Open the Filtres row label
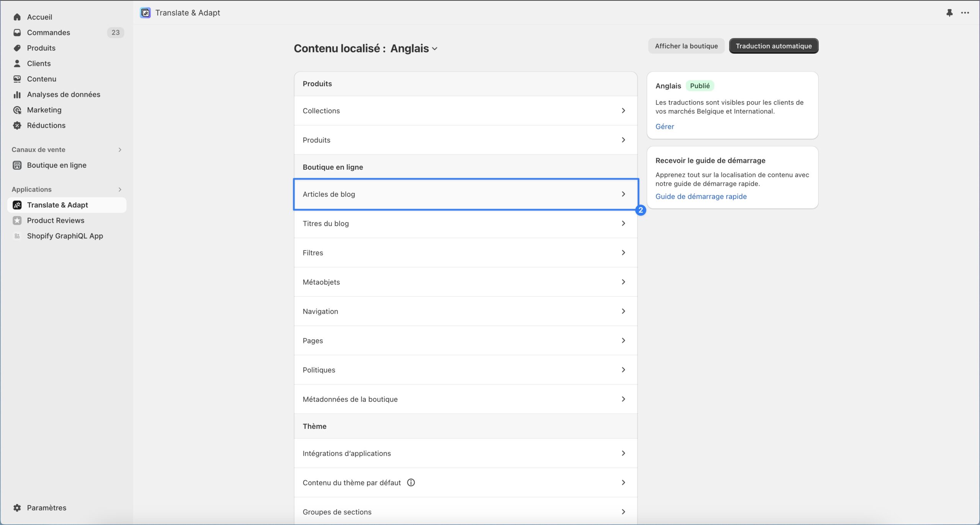This screenshot has width=980, height=525. pos(313,253)
